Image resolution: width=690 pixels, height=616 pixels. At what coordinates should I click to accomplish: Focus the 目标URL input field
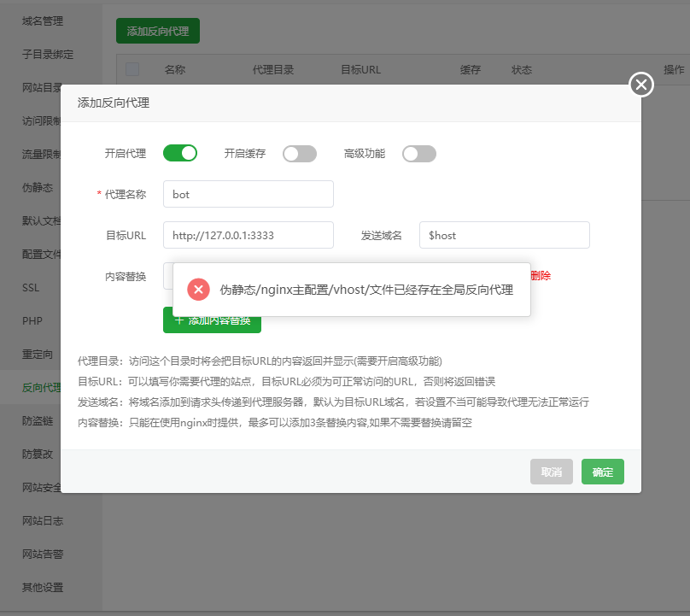[249, 235]
